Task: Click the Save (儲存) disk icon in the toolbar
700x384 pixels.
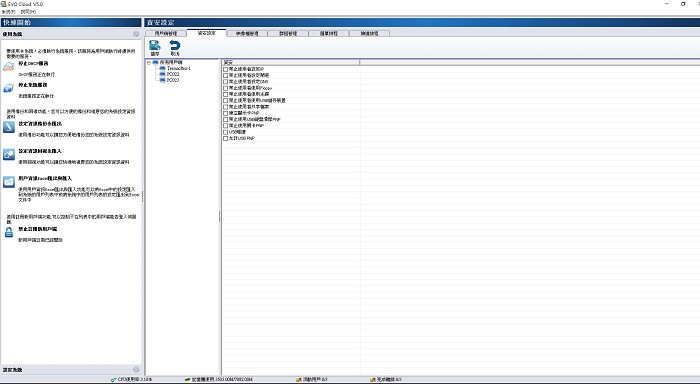Action: [154, 45]
